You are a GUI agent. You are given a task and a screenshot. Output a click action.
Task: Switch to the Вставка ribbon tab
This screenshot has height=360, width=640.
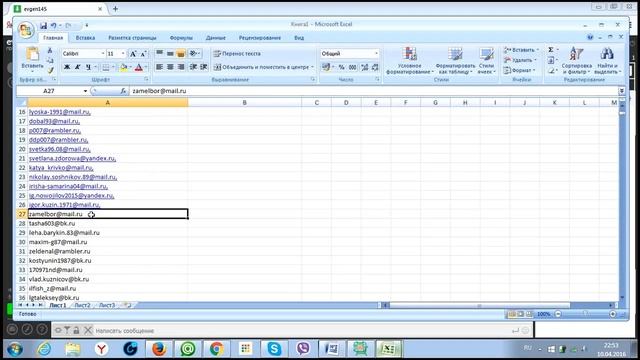pyautogui.click(x=85, y=38)
